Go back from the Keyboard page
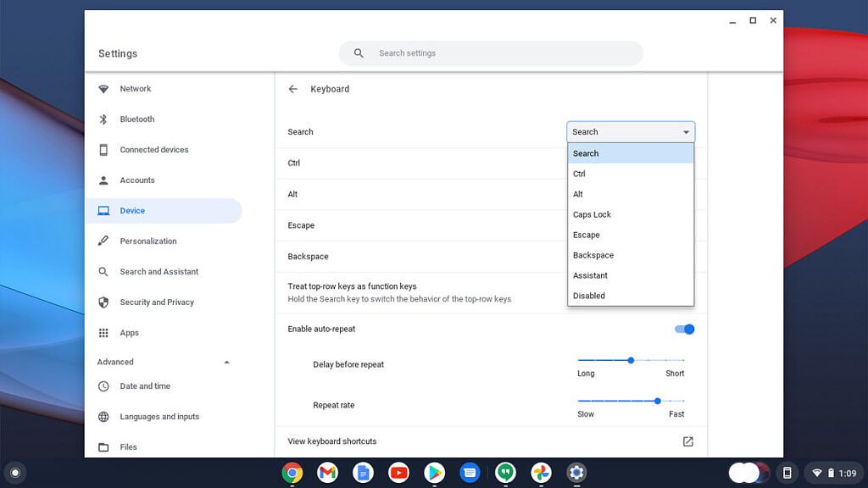This screenshot has width=868, height=488. 293,88
